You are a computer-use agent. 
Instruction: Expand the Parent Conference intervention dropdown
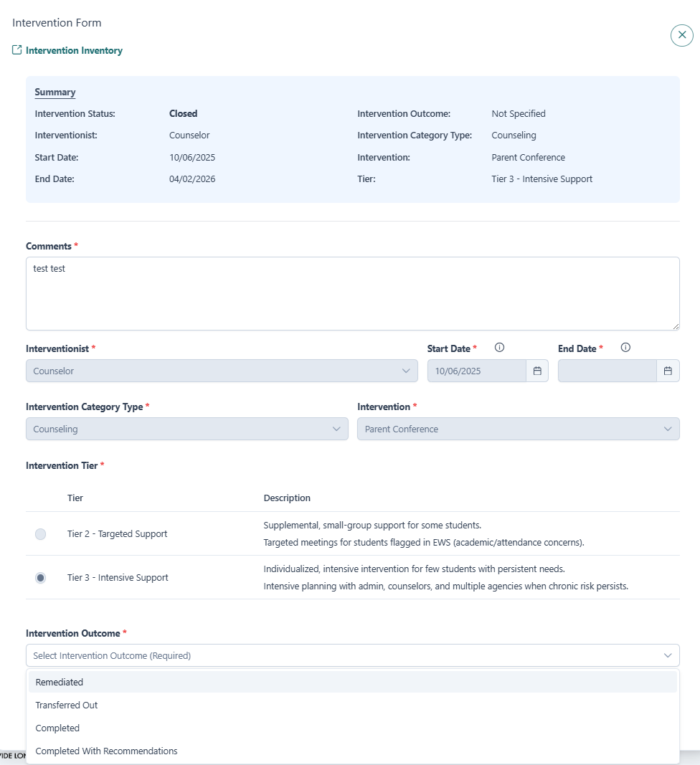coord(518,429)
